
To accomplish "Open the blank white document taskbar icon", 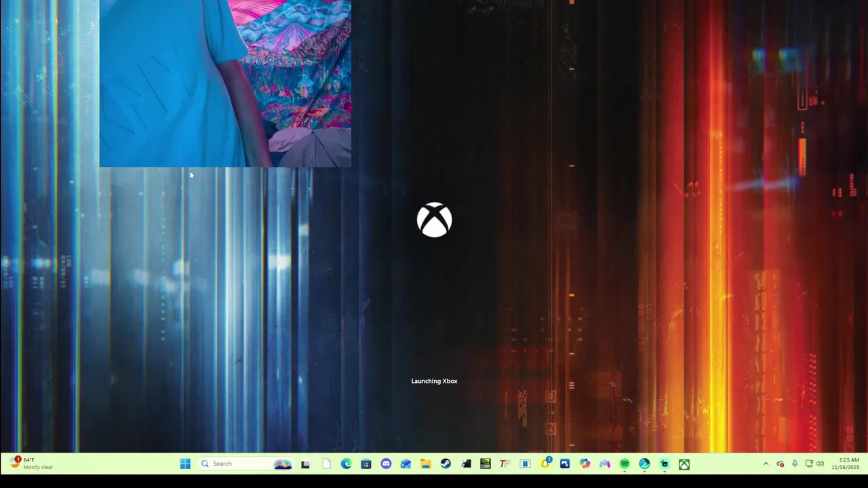I will click(x=326, y=464).
